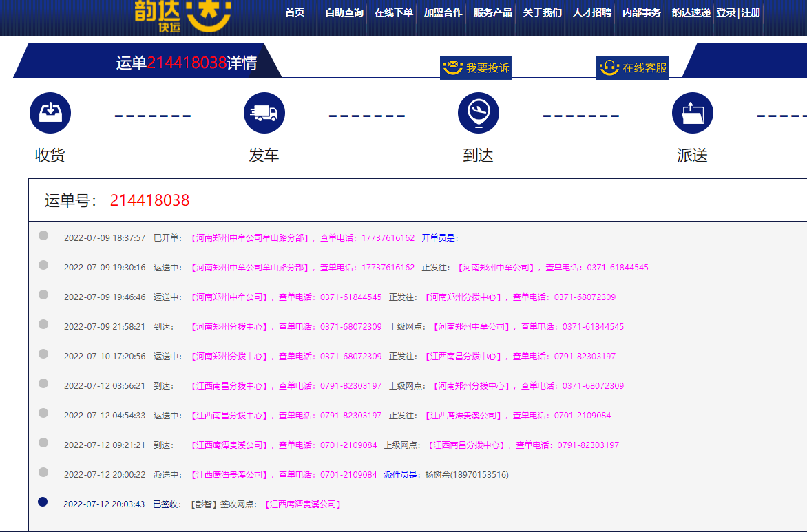Click the signer name 【彭智】

204,504
